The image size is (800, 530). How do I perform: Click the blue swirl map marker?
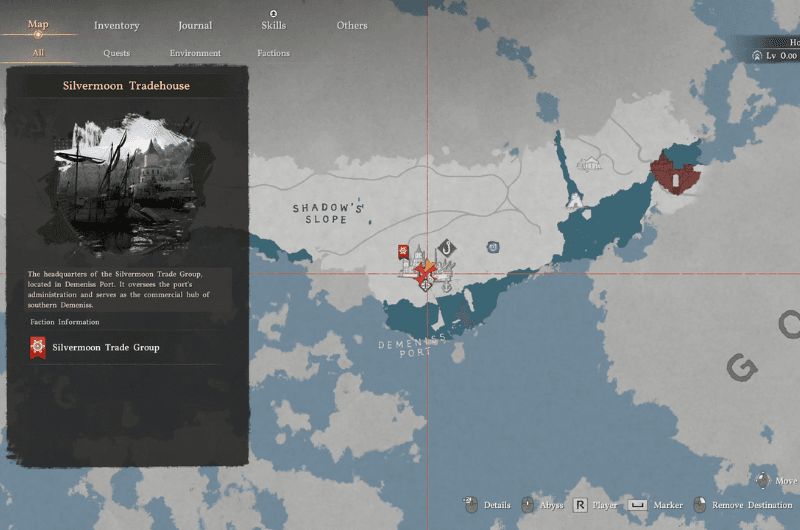pyautogui.click(x=493, y=246)
